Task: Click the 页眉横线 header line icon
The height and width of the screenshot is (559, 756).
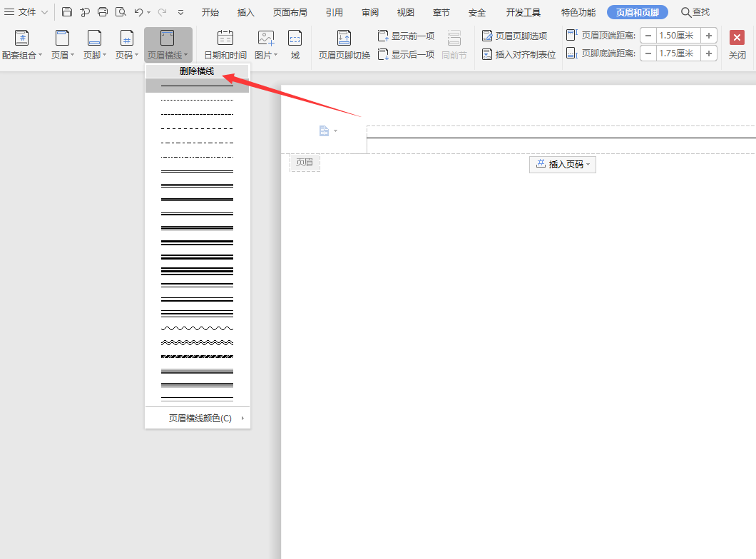Action: (x=168, y=39)
